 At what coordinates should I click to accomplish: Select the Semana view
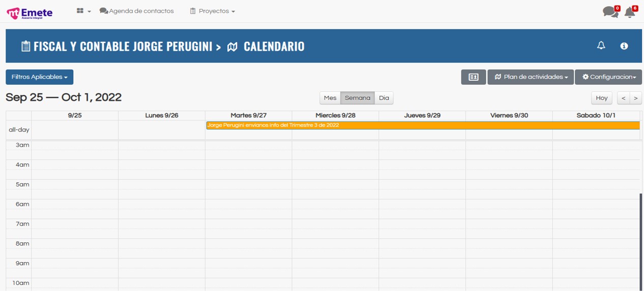pyautogui.click(x=357, y=98)
